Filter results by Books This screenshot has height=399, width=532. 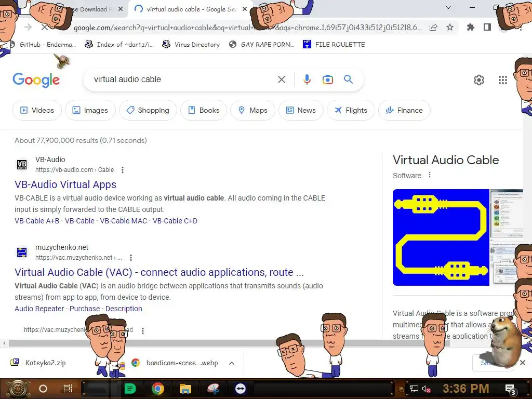[x=204, y=110]
